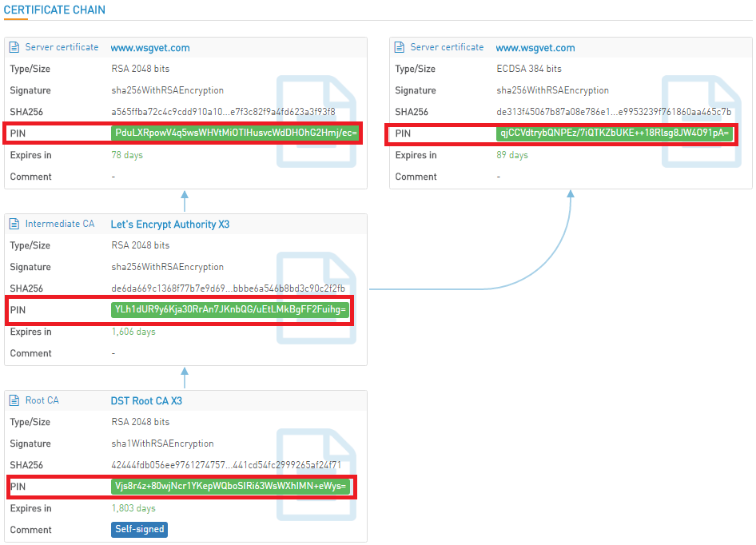The width and height of the screenshot is (756, 545).
Task: Click the Self-signed badge
Action: tap(140, 529)
